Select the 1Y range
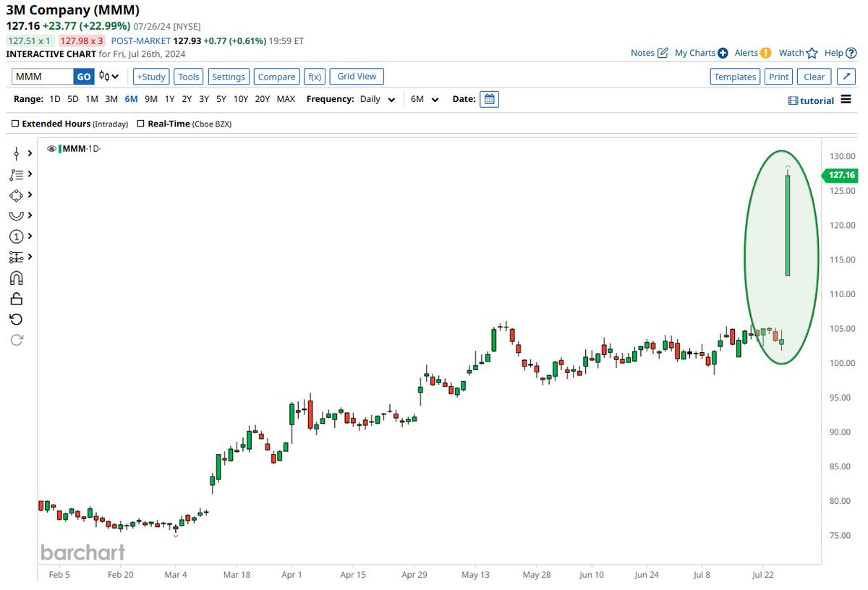Screen dimensions: 868x590 (x=169, y=99)
